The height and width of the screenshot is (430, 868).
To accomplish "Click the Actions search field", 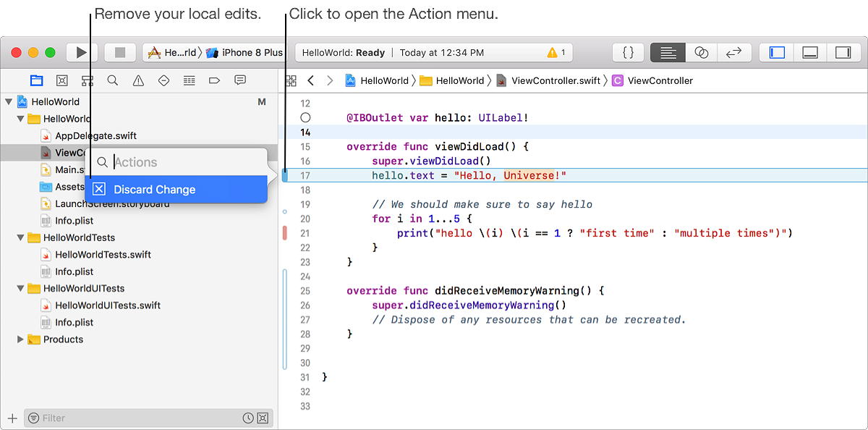I will [176, 162].
